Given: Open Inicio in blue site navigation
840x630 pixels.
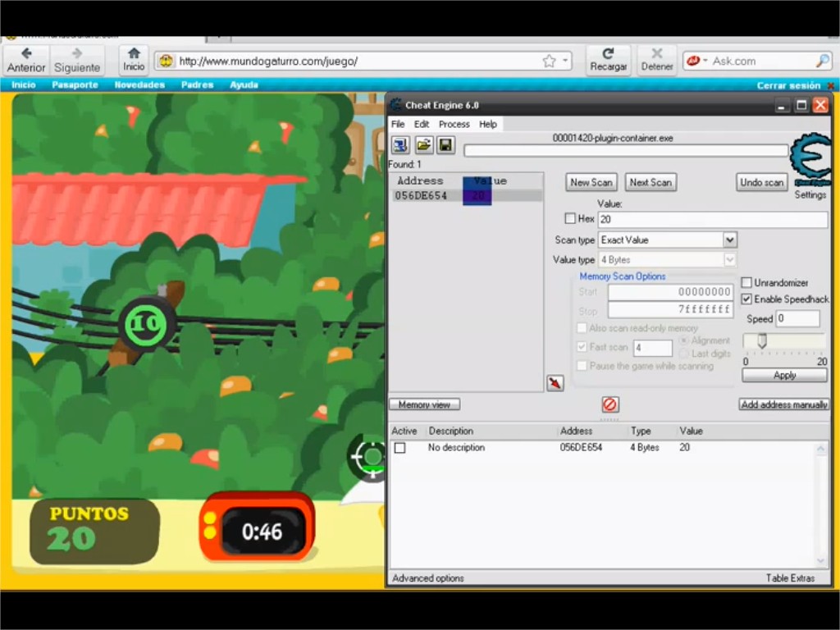Looking at the screenshot, I should tap(23, 85).
